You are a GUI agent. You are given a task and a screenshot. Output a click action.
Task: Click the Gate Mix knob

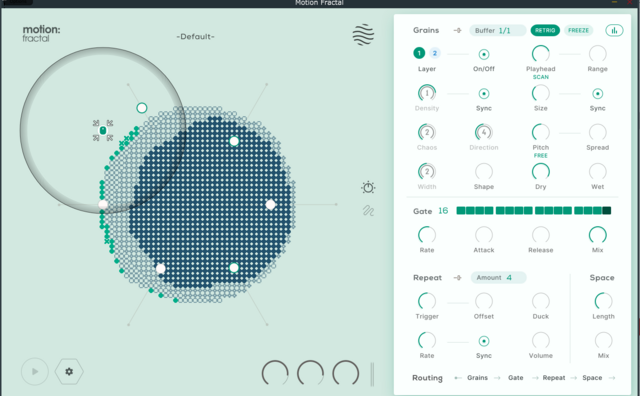coord(598,235)
